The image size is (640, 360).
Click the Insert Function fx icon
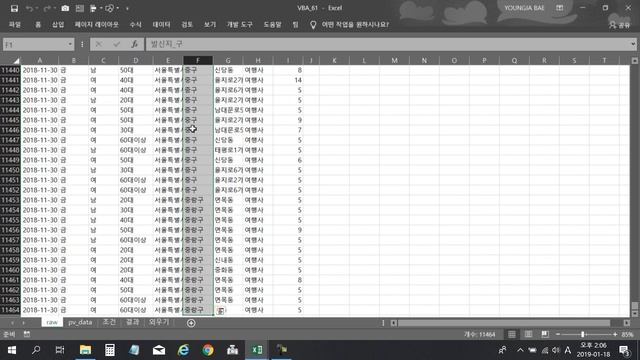[134, 44]
